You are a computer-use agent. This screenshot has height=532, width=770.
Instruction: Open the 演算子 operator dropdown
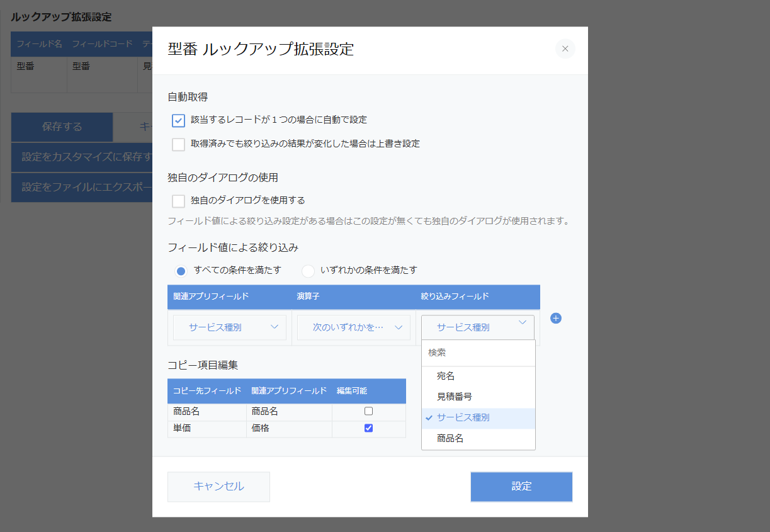tap(353, 327)
